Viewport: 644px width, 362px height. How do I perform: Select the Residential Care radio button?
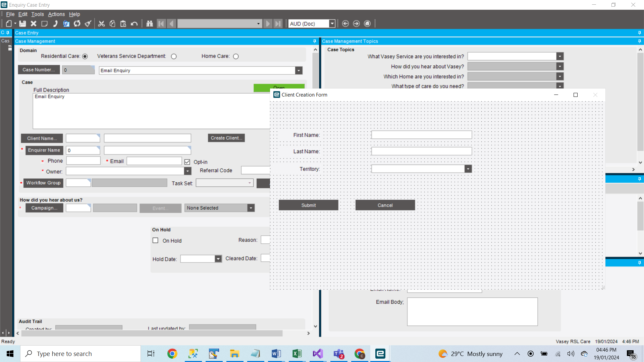(x=85, y=56)
